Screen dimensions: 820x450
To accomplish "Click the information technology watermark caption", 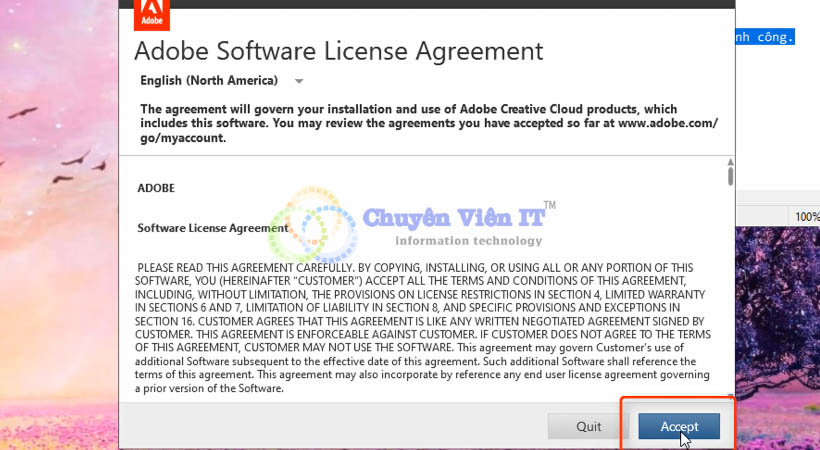I will [468, 241].
